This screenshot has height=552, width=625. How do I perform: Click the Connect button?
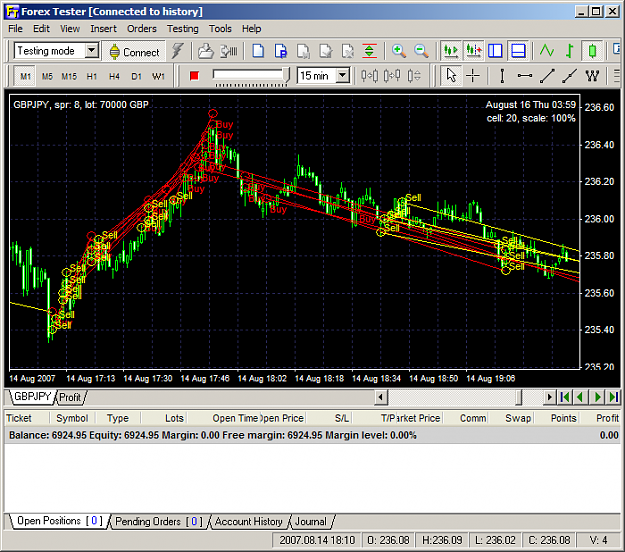134,52
